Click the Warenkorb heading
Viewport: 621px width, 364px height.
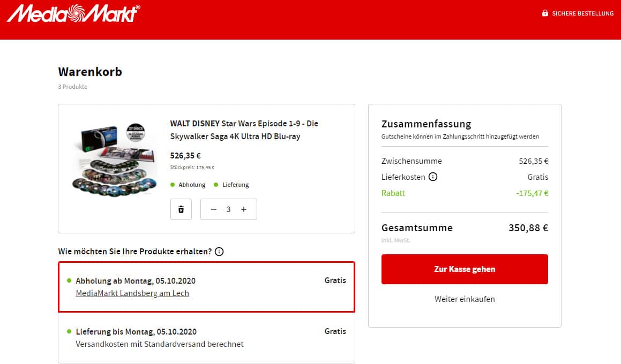click(91, 72)
